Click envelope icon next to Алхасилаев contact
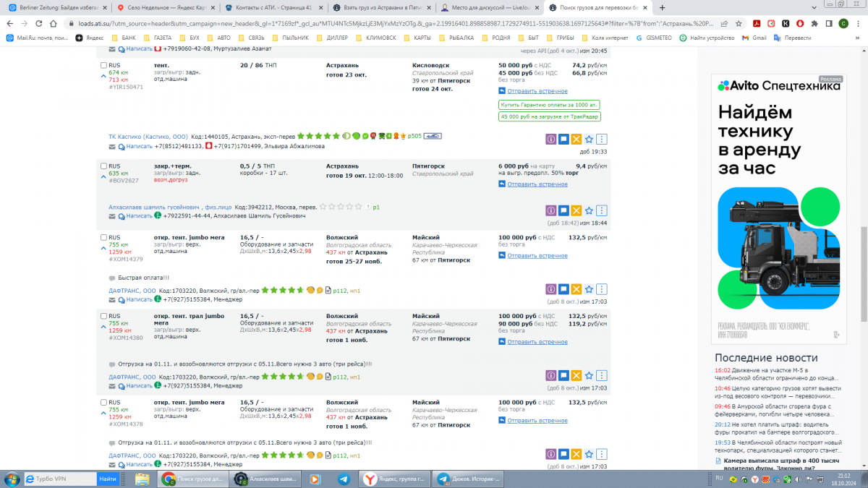This screenshot has width=868, height=488. coord(112,215)
